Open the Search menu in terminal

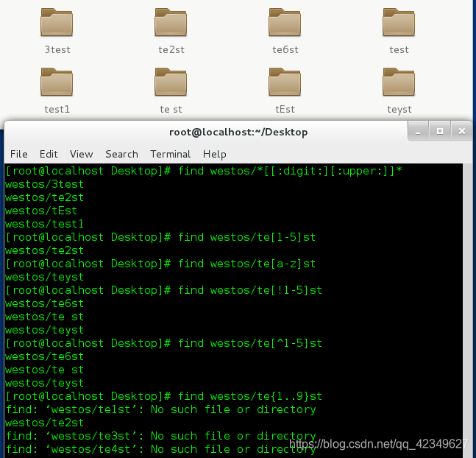coord(121,154)
